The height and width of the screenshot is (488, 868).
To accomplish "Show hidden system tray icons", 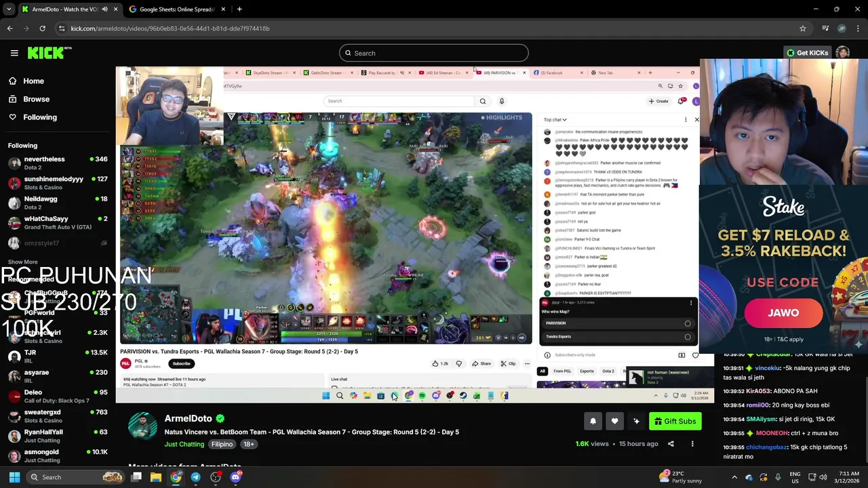I will tap(734, 477).
